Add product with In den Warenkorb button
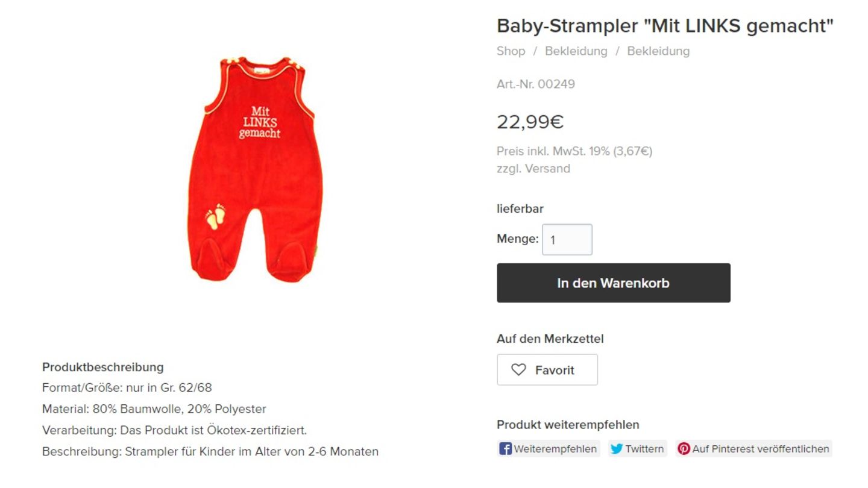The width and height of the screenshot is (868, 488). pos(614,283)
